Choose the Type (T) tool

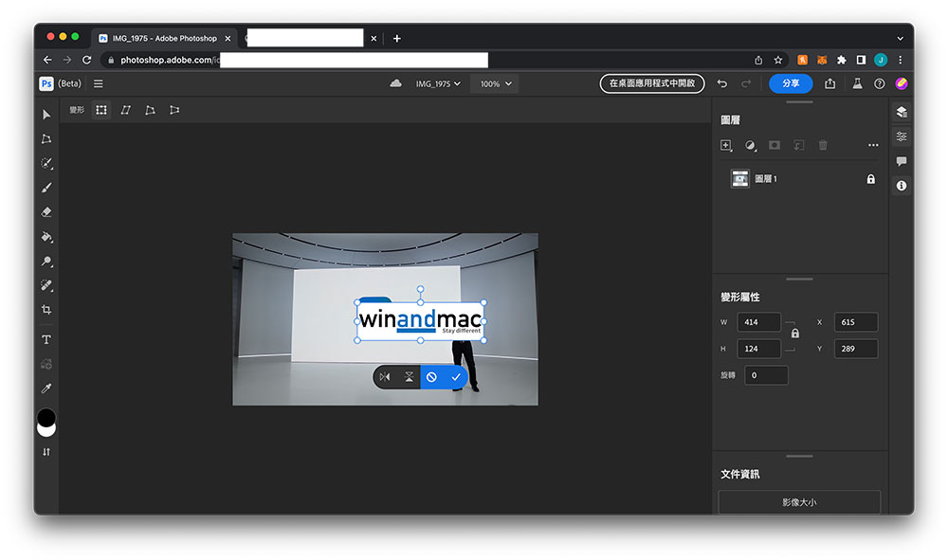pos(46,339)
